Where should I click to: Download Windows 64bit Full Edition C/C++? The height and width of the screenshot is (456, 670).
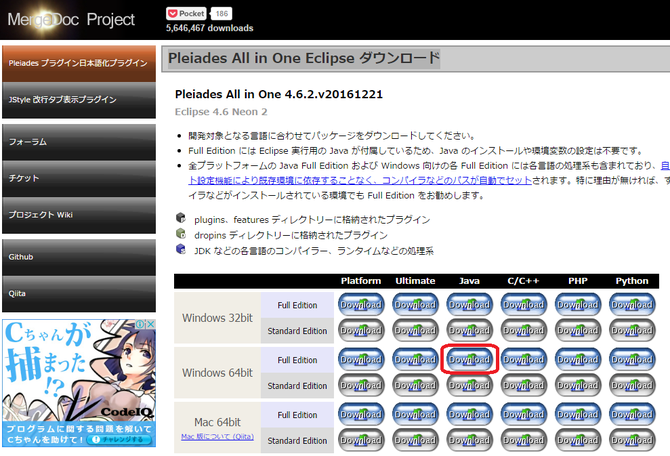tap(523, 359)
